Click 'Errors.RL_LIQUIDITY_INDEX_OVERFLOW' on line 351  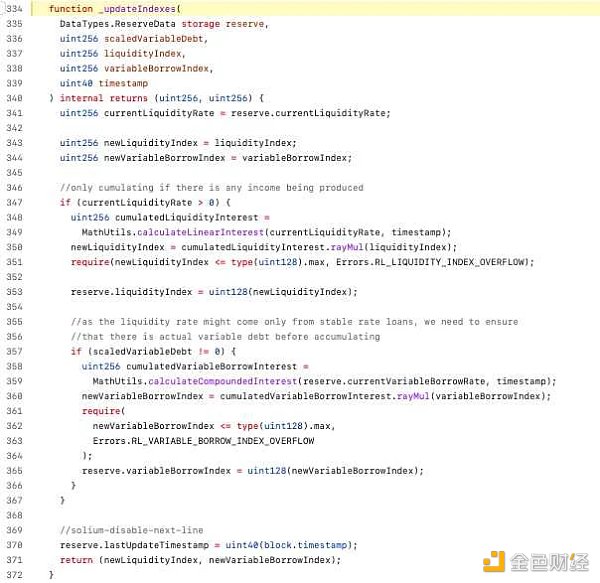point(430,262)
